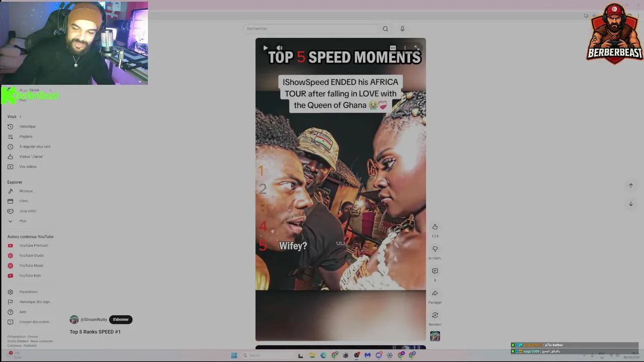644x362 pixels.
Task: Open Microsoft Edge from the taskbar
Action: [323, 355]
